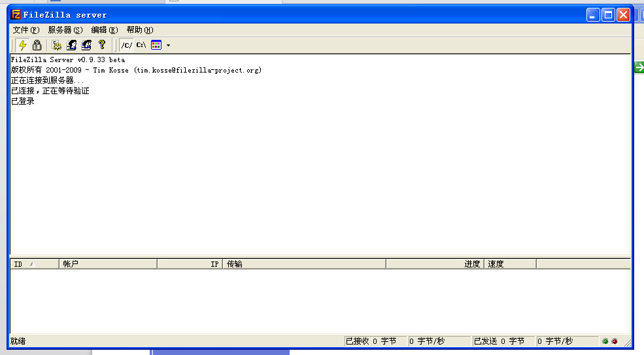The image size is (644, 355).
Task: Click the padlock lock server icon
Action: tap(37, 45)
